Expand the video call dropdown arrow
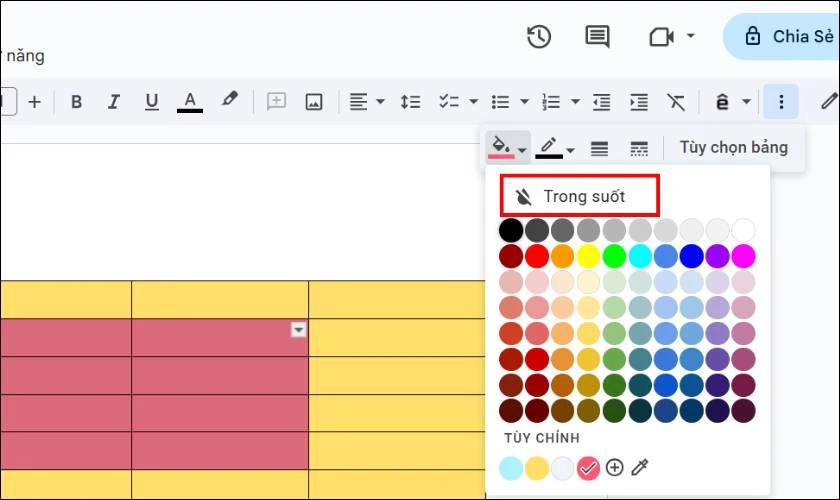The height and width of the screenshot is (500, 840). [691, 36]
